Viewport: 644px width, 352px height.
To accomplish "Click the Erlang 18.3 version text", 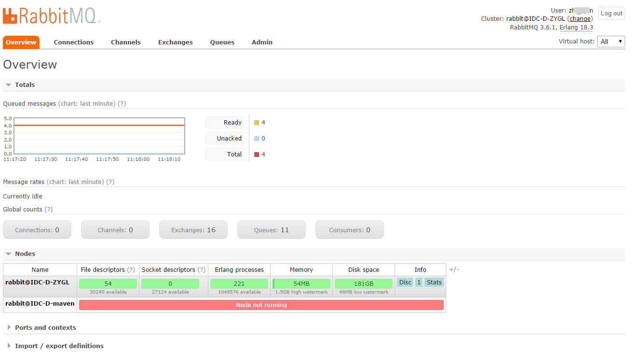I will [576, 28].
